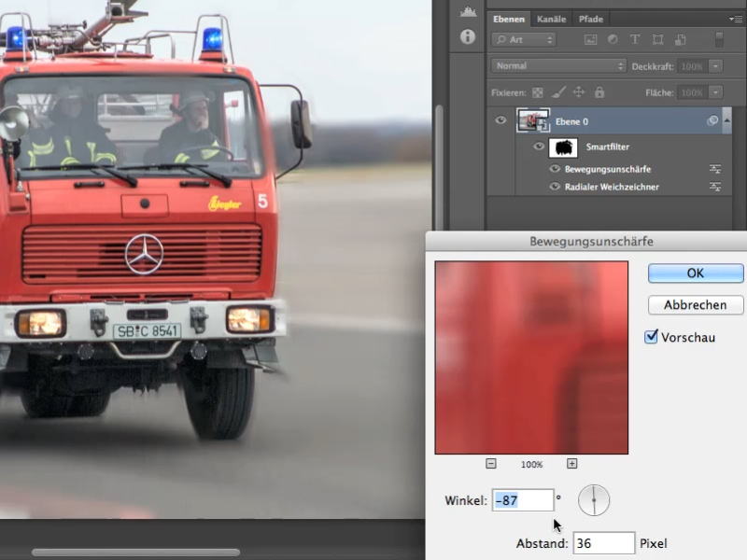Open blending options for Radialer Weichzeichner

715,187
